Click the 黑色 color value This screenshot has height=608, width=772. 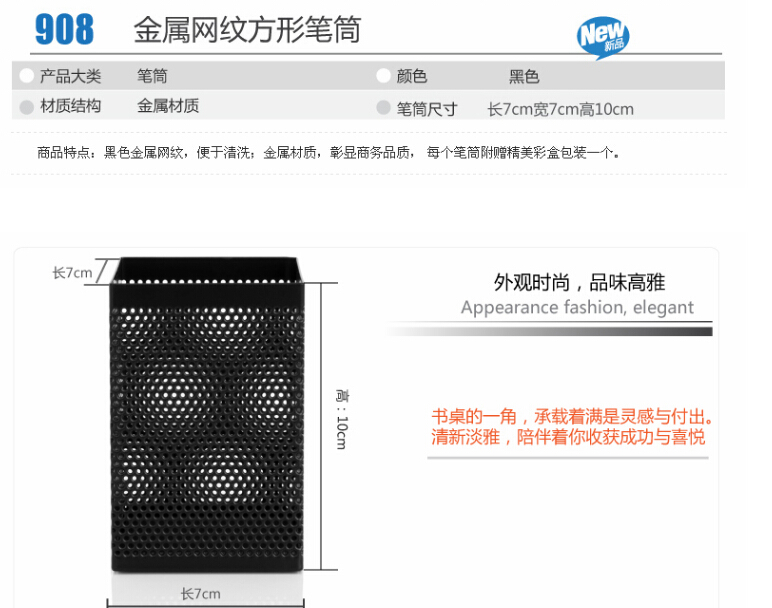(x=524, y=77)
